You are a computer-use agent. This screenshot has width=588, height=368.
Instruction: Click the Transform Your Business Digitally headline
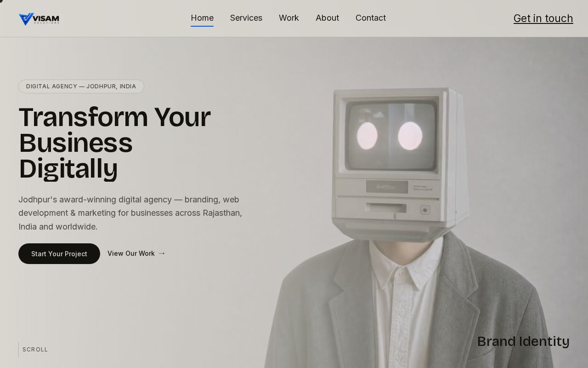click(x=115, y=143)
